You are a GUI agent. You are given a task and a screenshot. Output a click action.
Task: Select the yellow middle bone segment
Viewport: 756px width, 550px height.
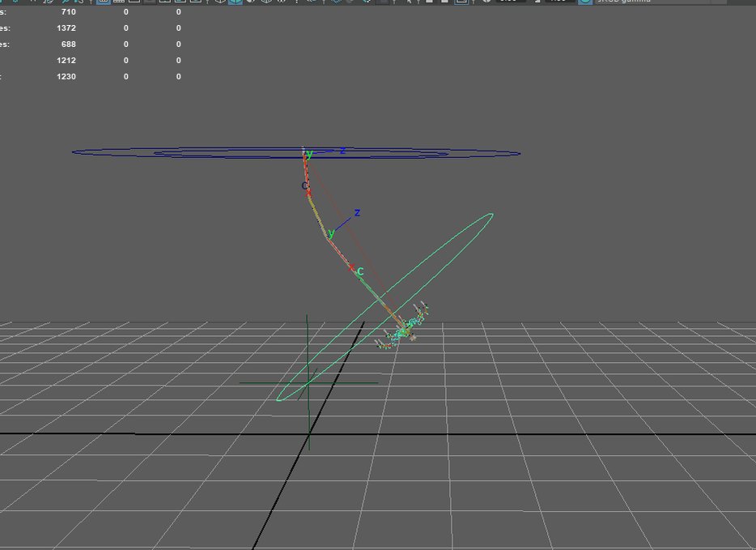pyautogui.click(x=318, y=216)
